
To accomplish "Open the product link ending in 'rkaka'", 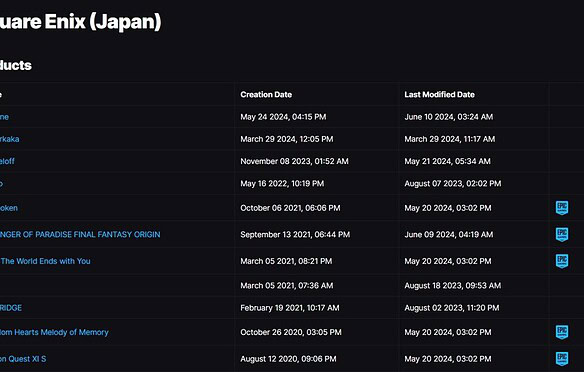I will (x=10, y=139).
